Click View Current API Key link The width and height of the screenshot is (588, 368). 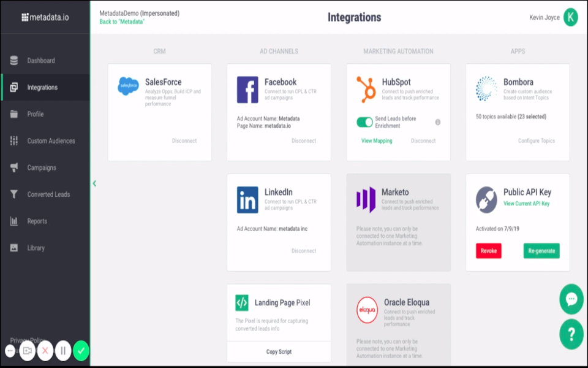526,204
